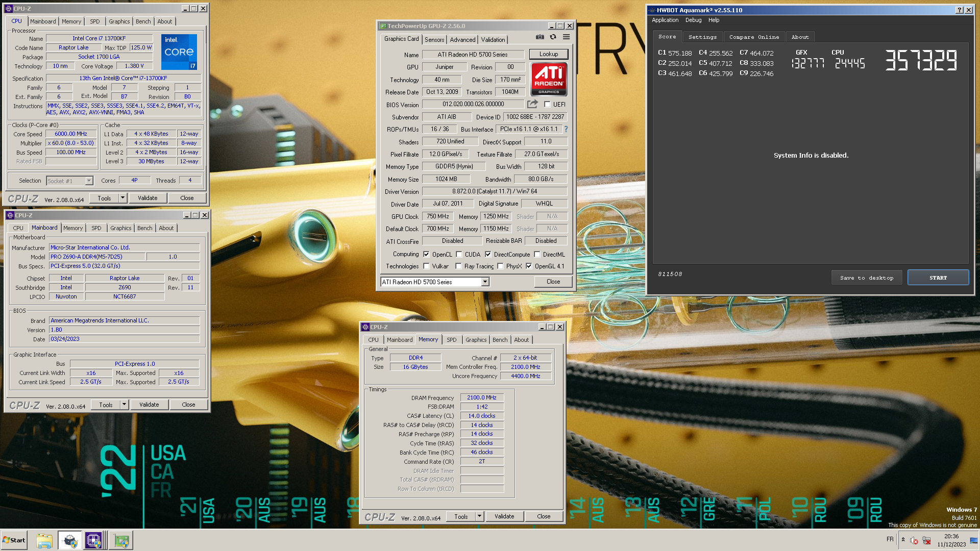The width and height of the screenshot is (980, 551).
Task: Click the network disconnected tray icon
Action: [926, 540]
